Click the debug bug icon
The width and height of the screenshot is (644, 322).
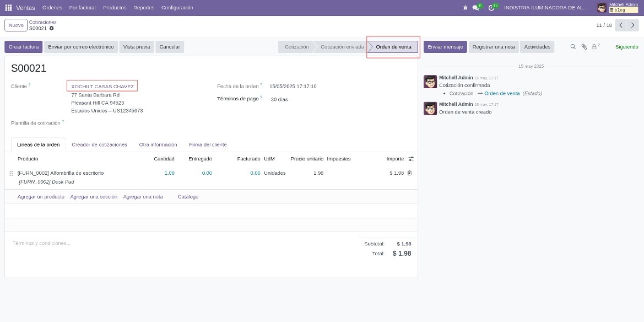(466, 8)
